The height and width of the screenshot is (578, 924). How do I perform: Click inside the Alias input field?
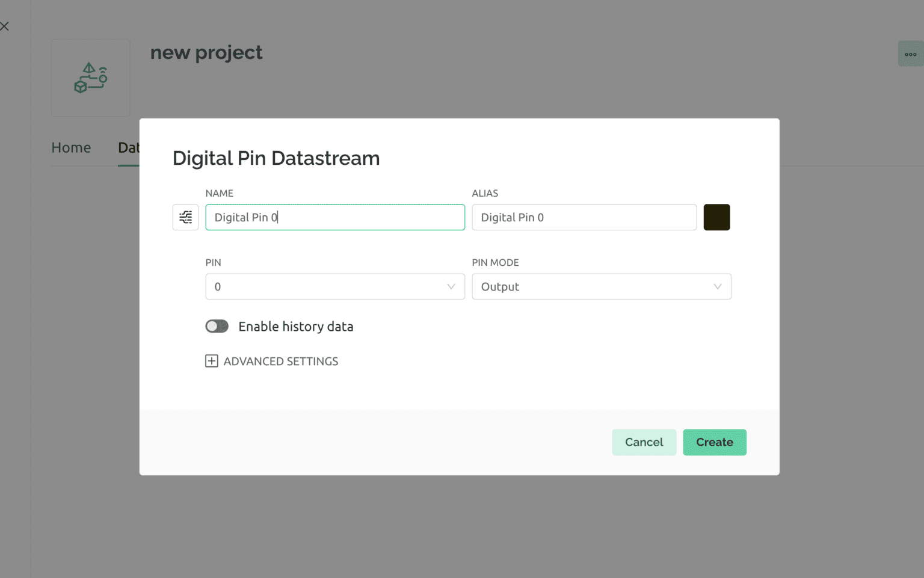tap(584, 217)
